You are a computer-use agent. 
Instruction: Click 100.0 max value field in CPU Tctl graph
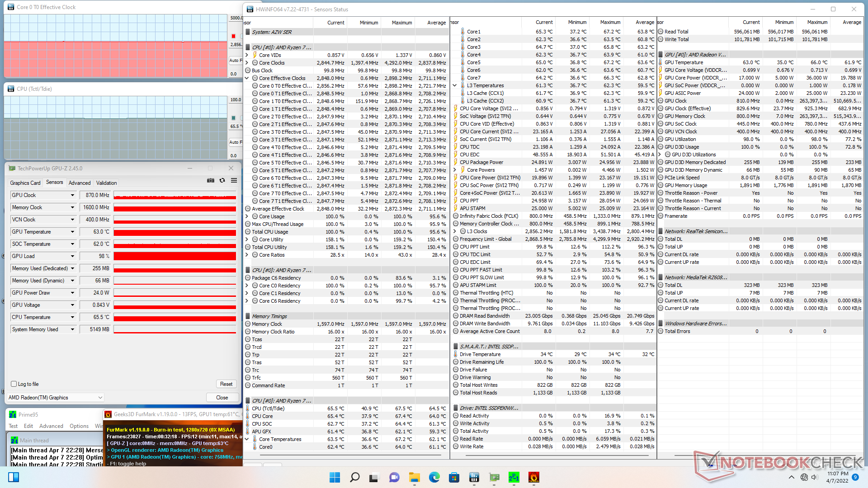[236, 100]
